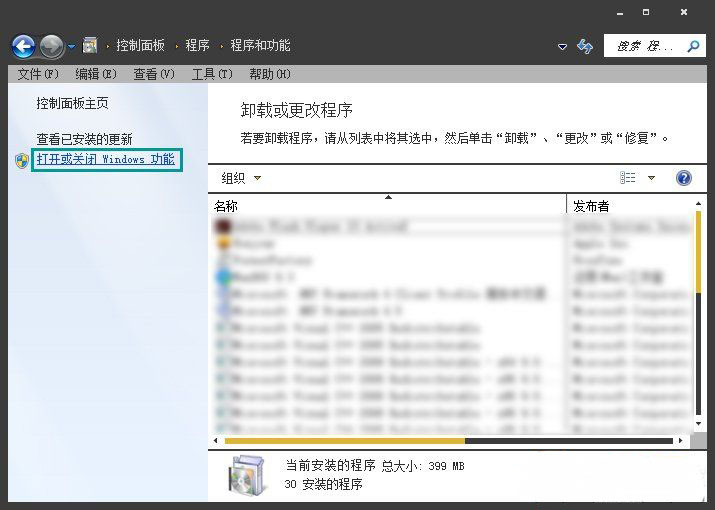Open the 文件(F) menu
This screenshot has width=715, height=510.
38,74
